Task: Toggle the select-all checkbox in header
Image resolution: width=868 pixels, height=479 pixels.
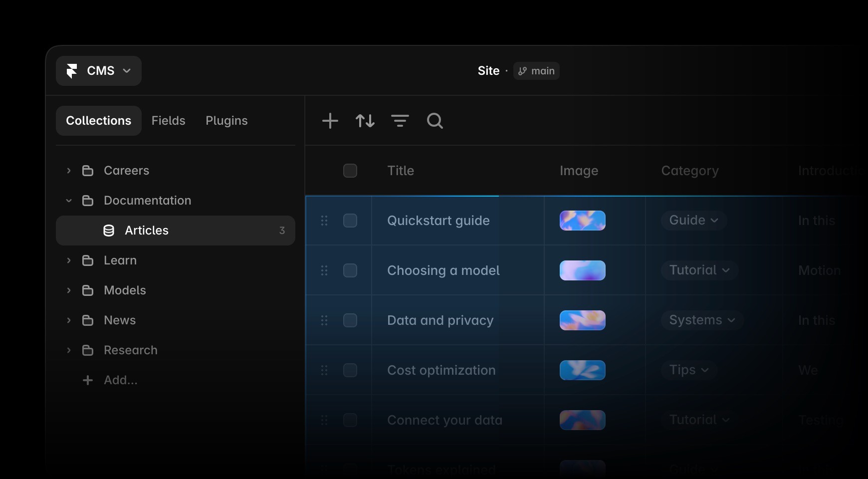Action: pyautogui.click(x=350, y=171)
